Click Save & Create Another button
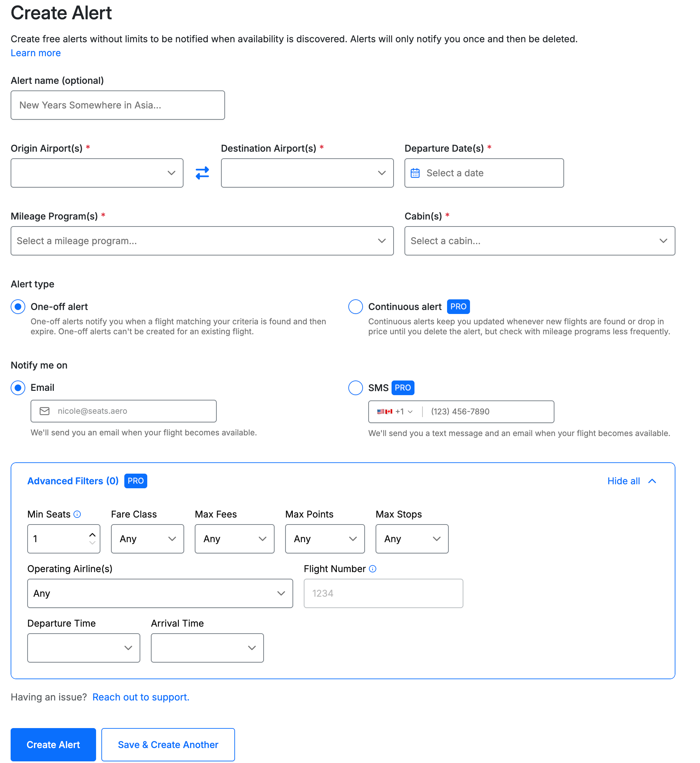Screen dimensions: 700x763 [x=168, y=745]
